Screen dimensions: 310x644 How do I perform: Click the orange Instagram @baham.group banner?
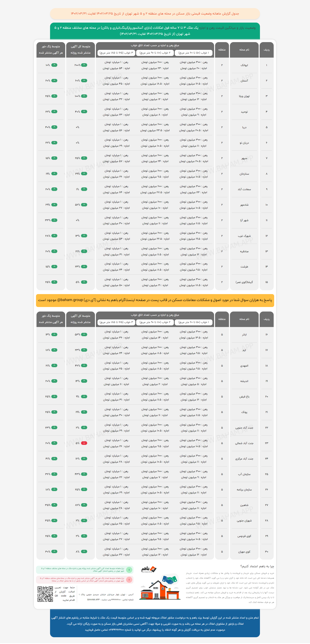tap(155, 300)
